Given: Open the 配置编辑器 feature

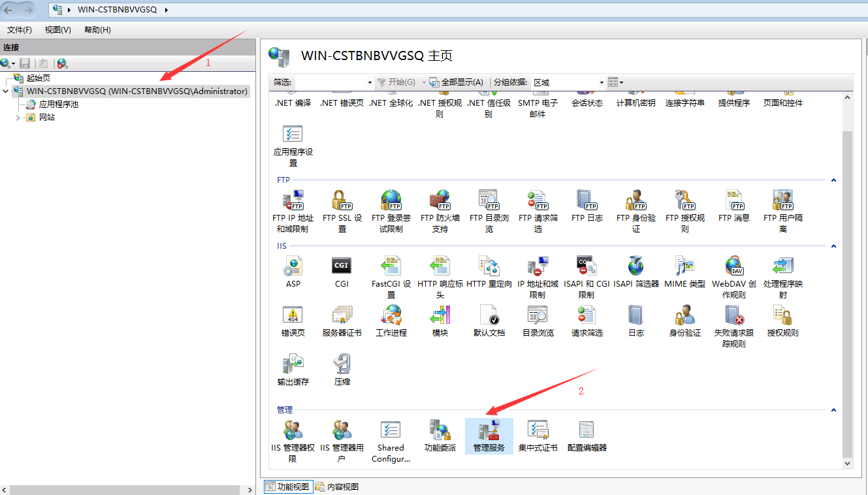Looking at the screenshot, I should click(586, 436).
